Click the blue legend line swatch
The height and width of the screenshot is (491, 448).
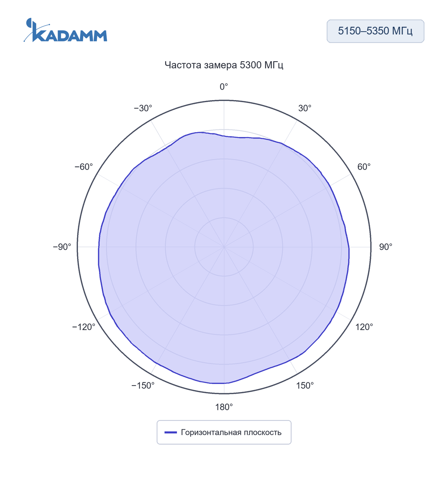[171, 433]
